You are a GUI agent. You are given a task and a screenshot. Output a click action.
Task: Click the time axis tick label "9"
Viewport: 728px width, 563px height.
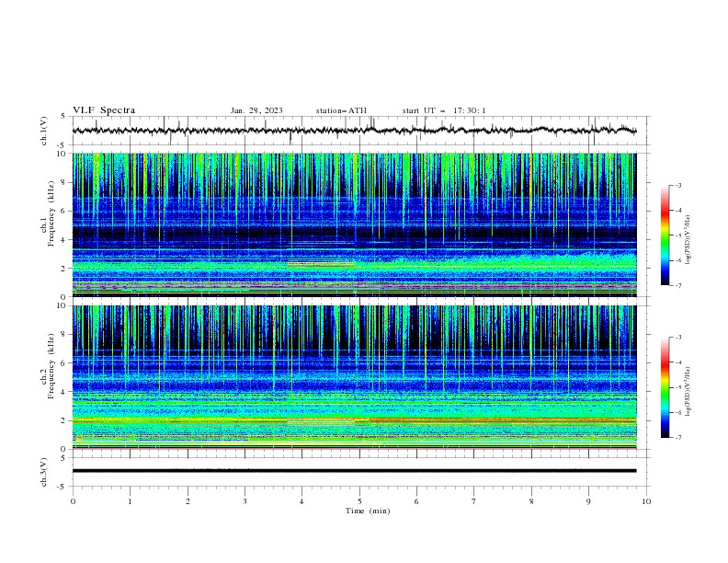coord(588,501)
